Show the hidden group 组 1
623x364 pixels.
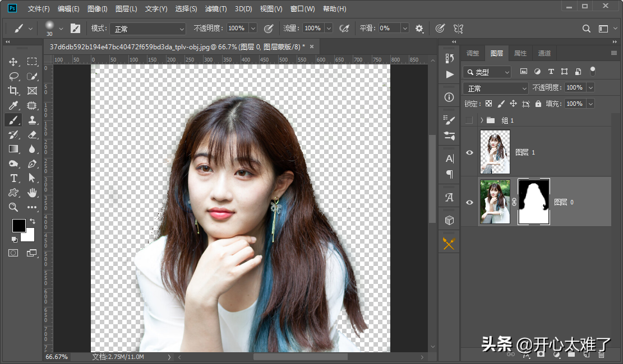tap(469, 120)
